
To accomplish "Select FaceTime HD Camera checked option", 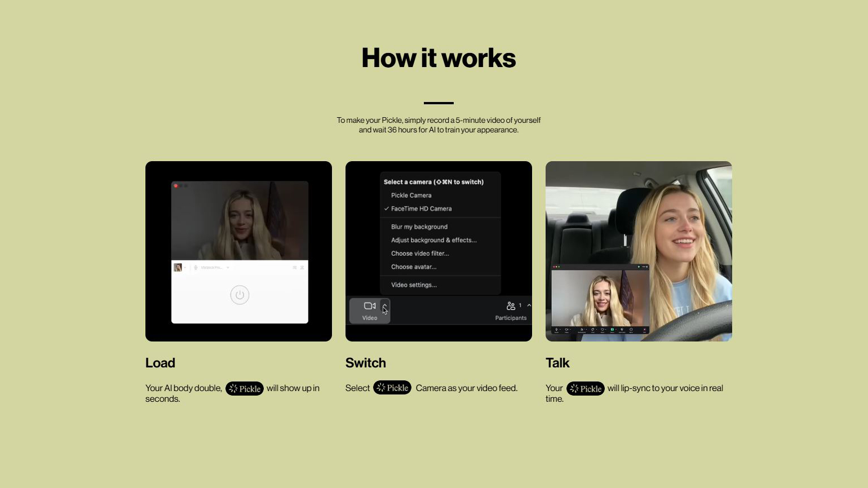I will point(421,208).
